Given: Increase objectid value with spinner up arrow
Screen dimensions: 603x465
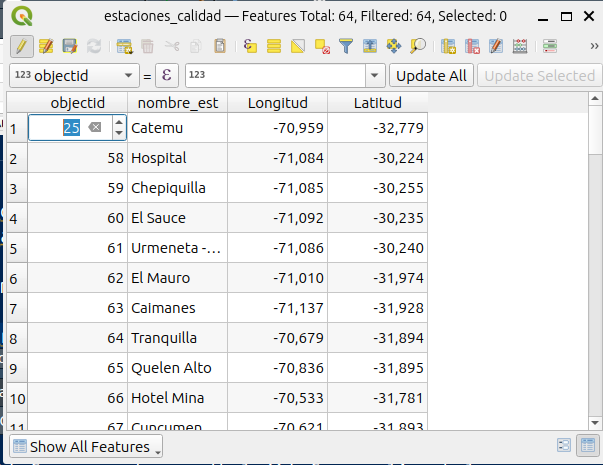Looking at the screenshot, I should (119, 122).
